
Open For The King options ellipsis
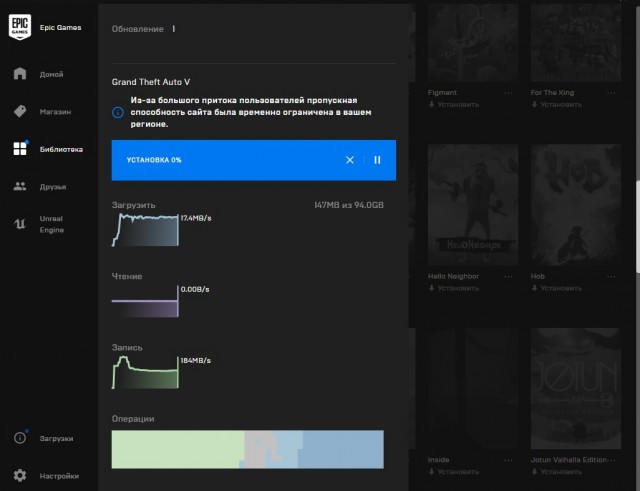click(x=611, y=93)
